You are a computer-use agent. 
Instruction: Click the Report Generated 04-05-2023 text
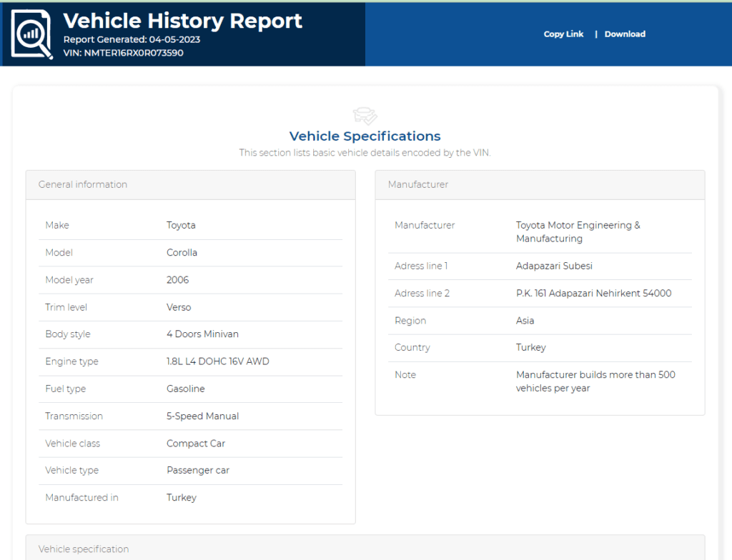coord(132,40)
